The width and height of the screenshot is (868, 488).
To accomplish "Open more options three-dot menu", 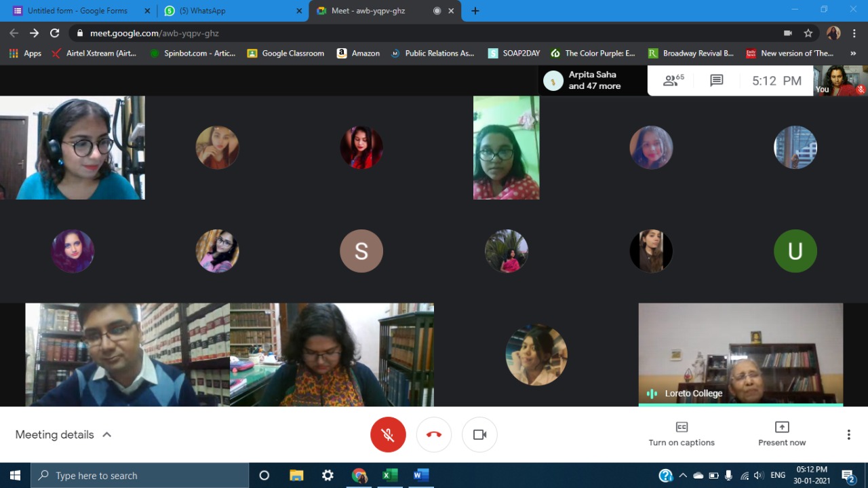I will click(x=848, y=434).
